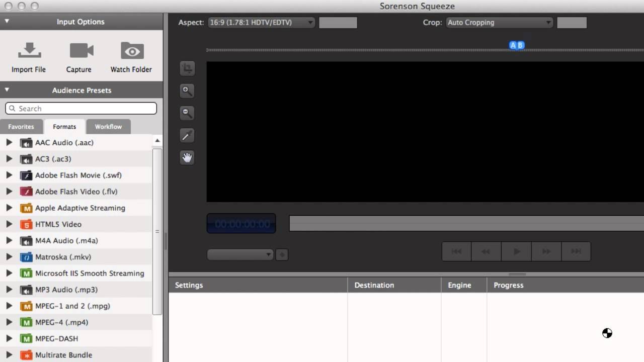This screenshot has height=362, width=644.
Task: Click in the presets Search field
Action: tap(81, 109)
